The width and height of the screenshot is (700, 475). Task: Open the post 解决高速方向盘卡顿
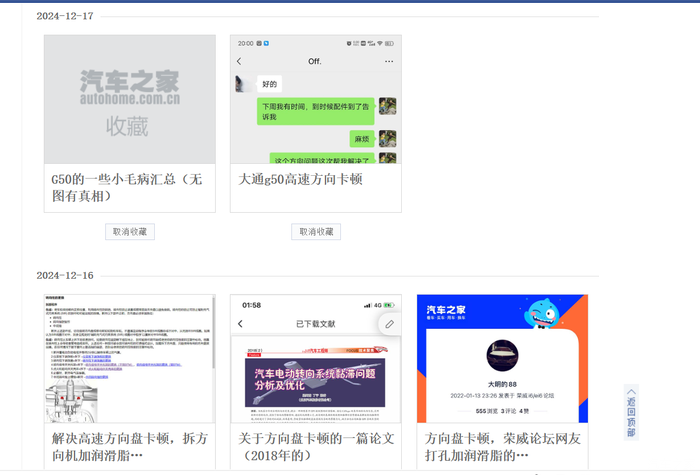tap(130, 447)
